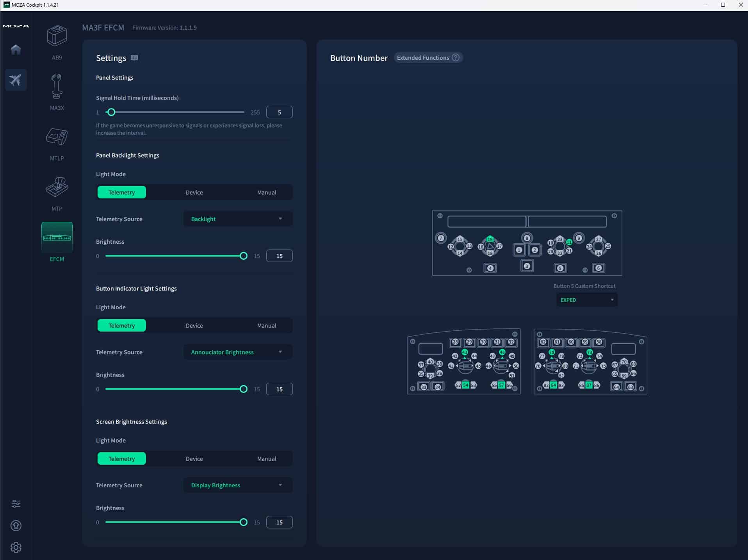Set Screen Brightness light mode to Manual
The image size is (748, 560).
pos(267,458)
